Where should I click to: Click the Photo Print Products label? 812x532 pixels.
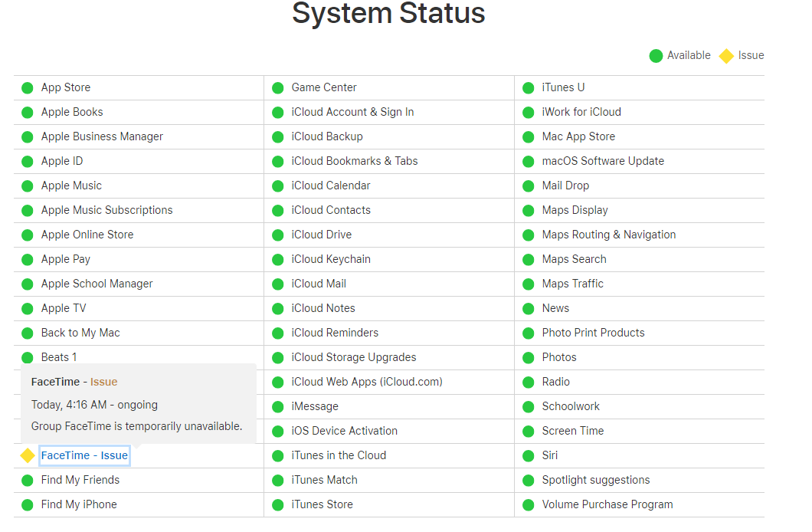[x=594, y=333]
